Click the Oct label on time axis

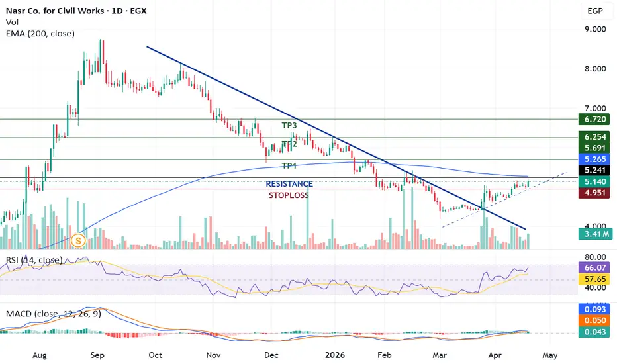[x=155, y=355]
